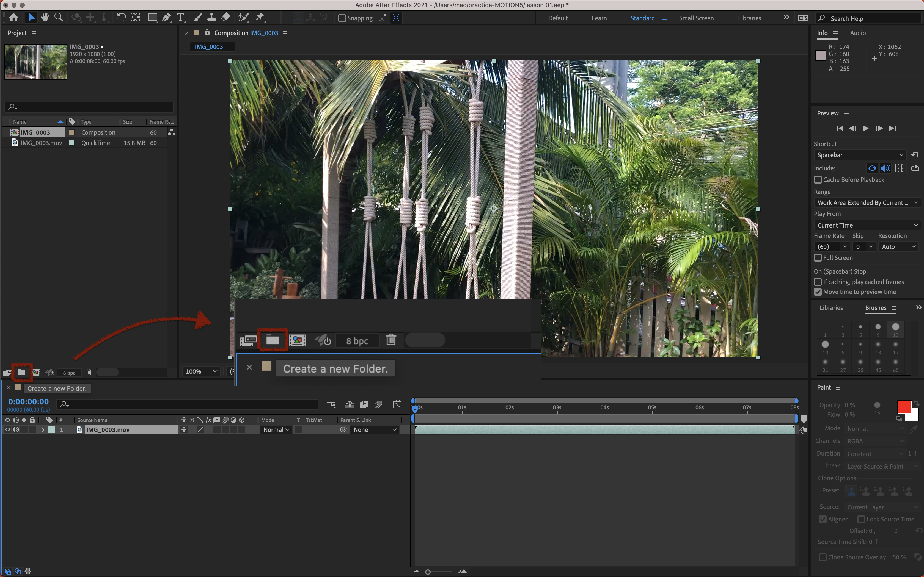The height and width of the screenshot is (577, 924).
Task: Switch to the Small Screen workspace
Action: pyautogui.click(x=696, y=18)
